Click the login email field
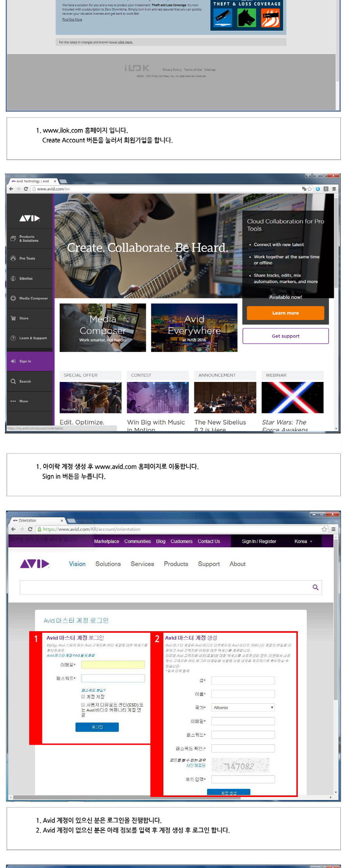347x868 pixels. tap(113, 664)
